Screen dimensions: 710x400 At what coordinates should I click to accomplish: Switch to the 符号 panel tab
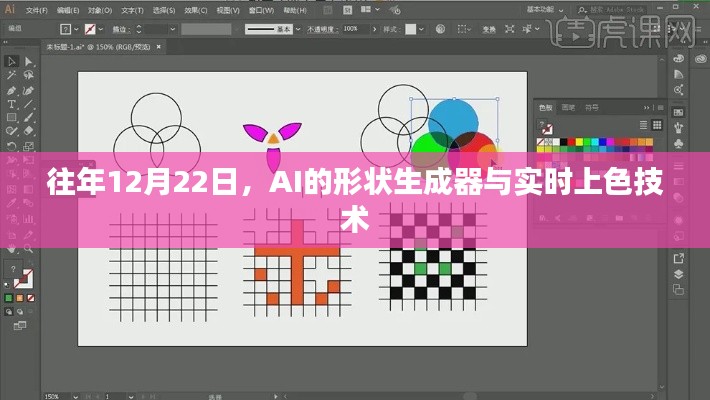pos(591,107)
